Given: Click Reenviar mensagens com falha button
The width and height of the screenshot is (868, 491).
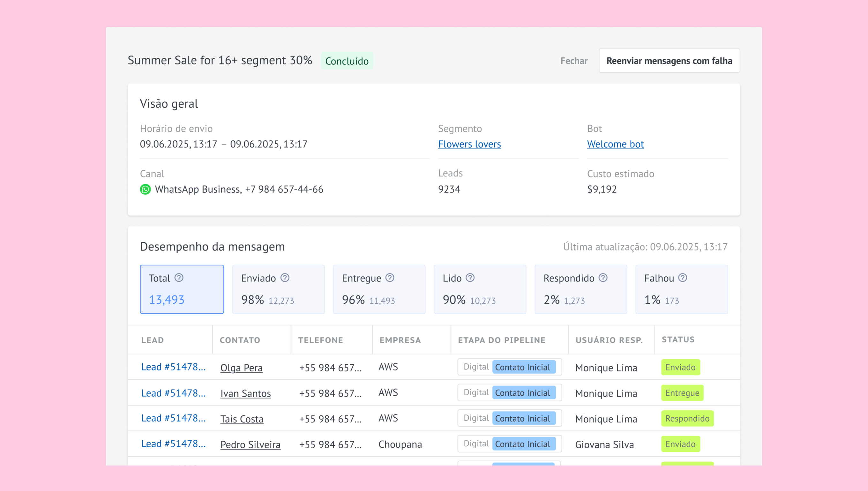Looking at the screenshot, I should point(670,61).
